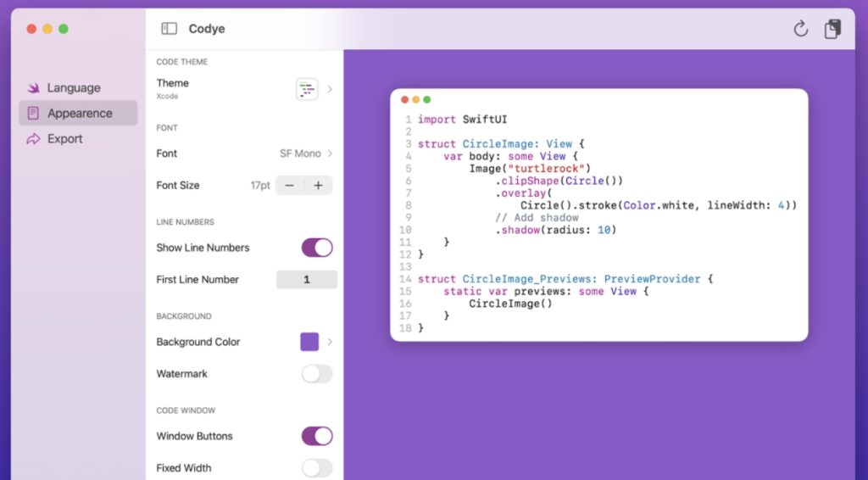Click the Export share arrow icon
This screenshot has width=868, height=480.
pos(33,138)
